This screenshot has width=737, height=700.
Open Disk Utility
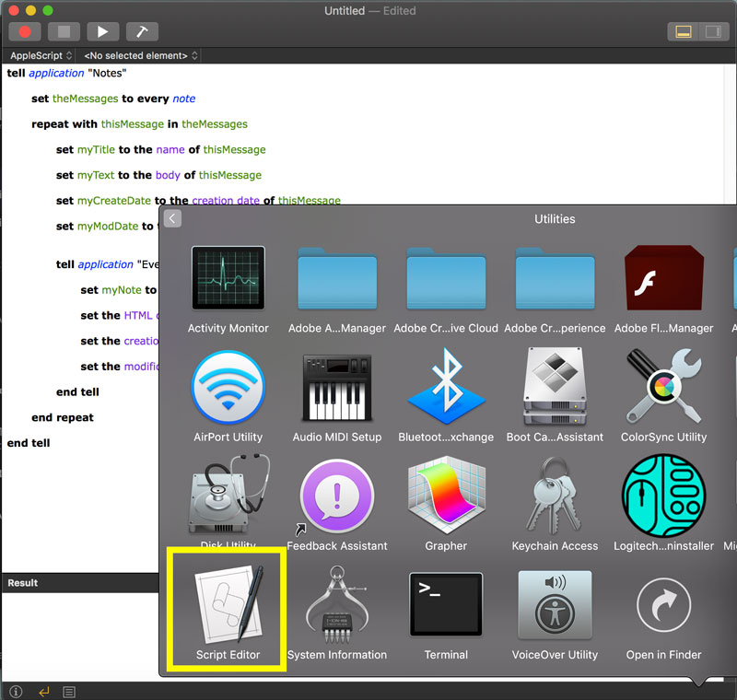click(x=228, y=500)
